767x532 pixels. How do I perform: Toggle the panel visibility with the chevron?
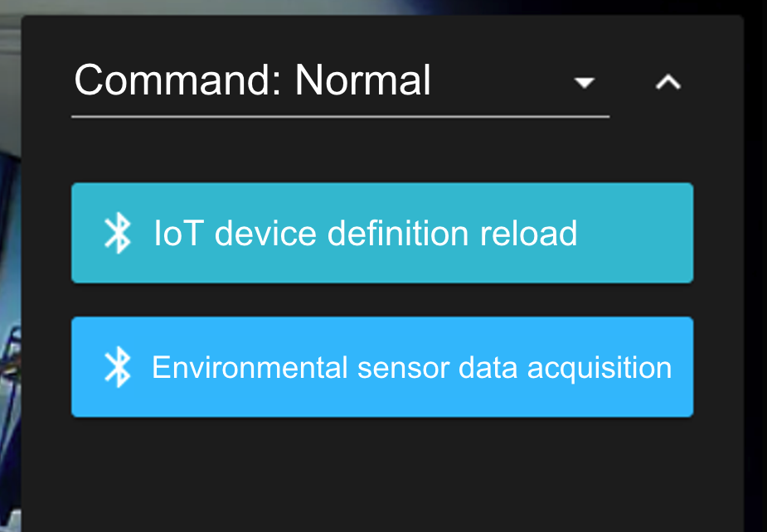pyautogui.click(x=668, y=83)
